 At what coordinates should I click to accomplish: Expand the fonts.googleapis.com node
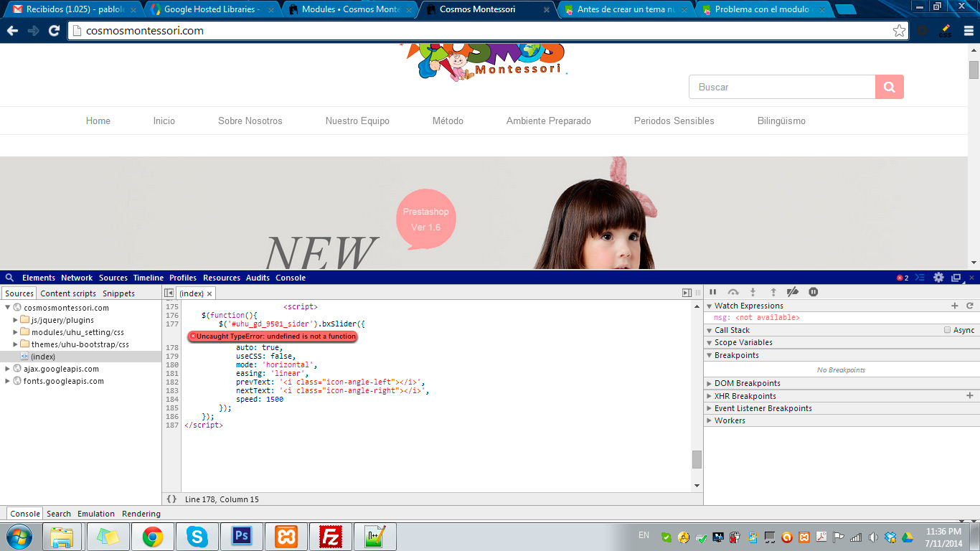tap(8, 381)
